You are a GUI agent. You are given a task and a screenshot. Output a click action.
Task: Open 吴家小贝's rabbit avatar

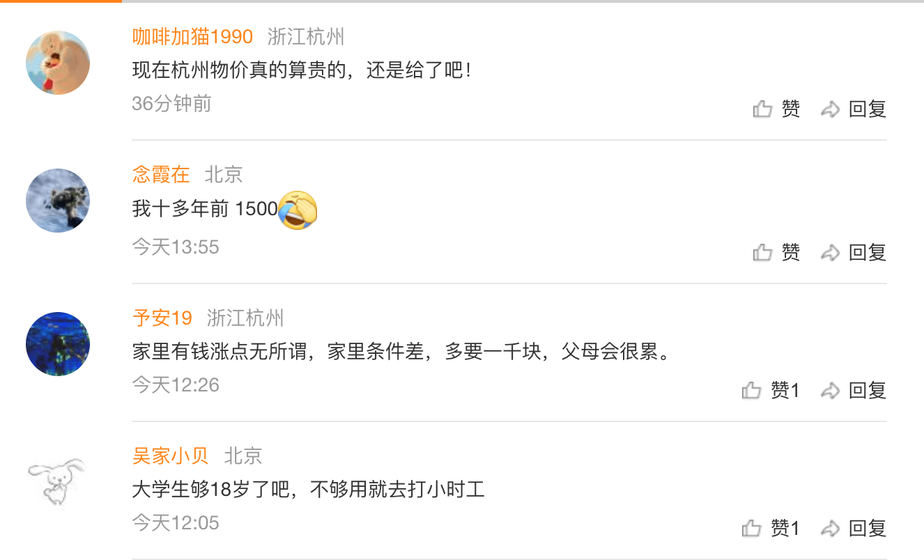58,482
